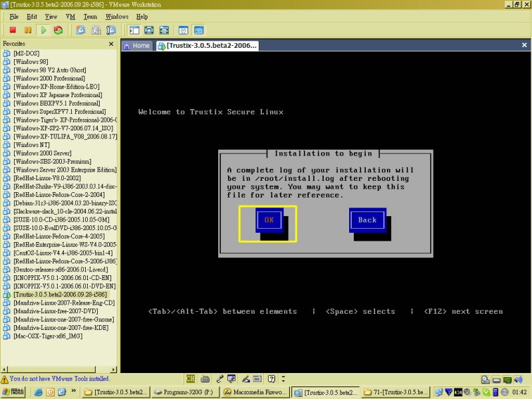
Task: Switch to Macromedia Fireworks taskbar button
Action: 255,392
